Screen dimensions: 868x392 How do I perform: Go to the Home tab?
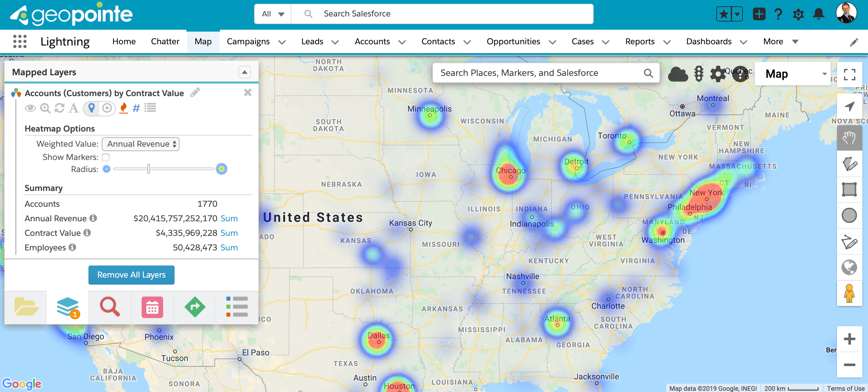click(x=124, y=41)
